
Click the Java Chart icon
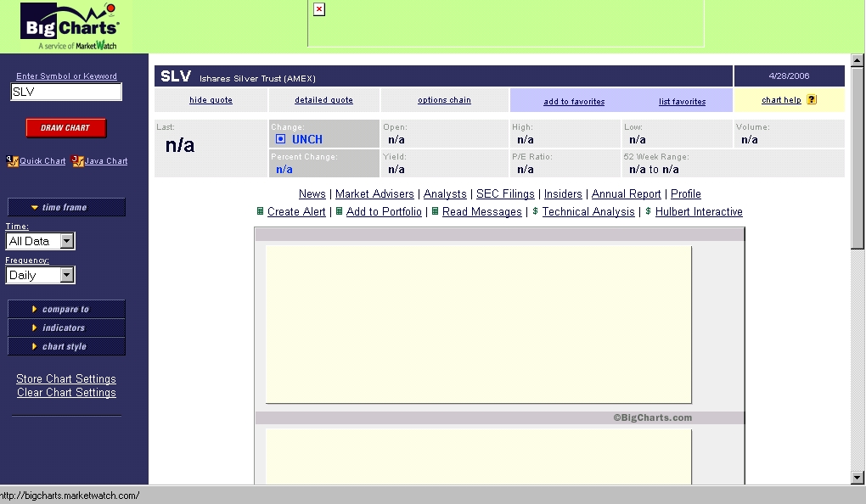[x=77, y=160]
